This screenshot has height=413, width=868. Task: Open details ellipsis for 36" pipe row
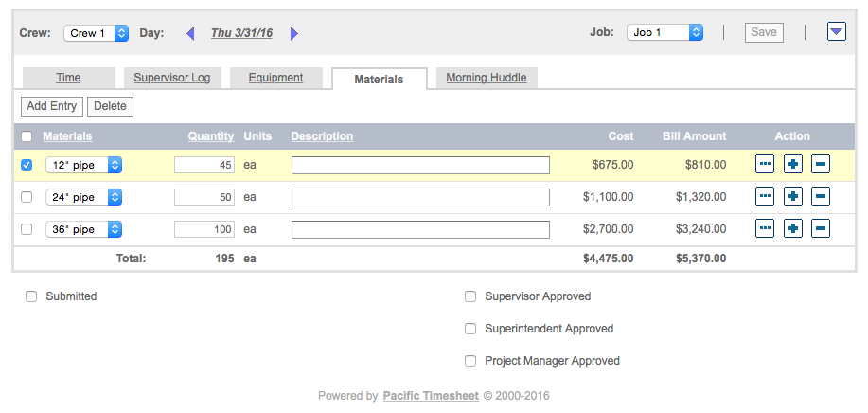coord(765,229)
